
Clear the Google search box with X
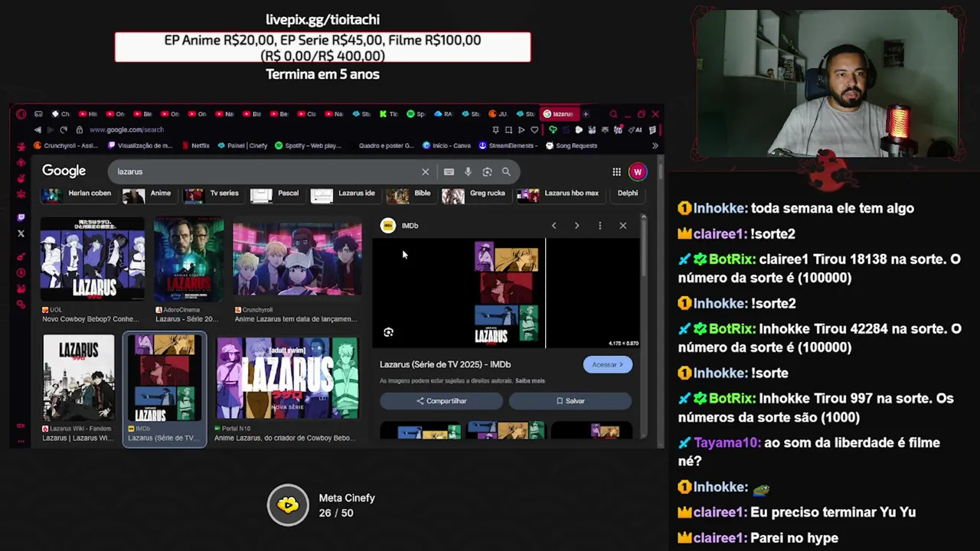pyautogui.click(x=426, y=172)
